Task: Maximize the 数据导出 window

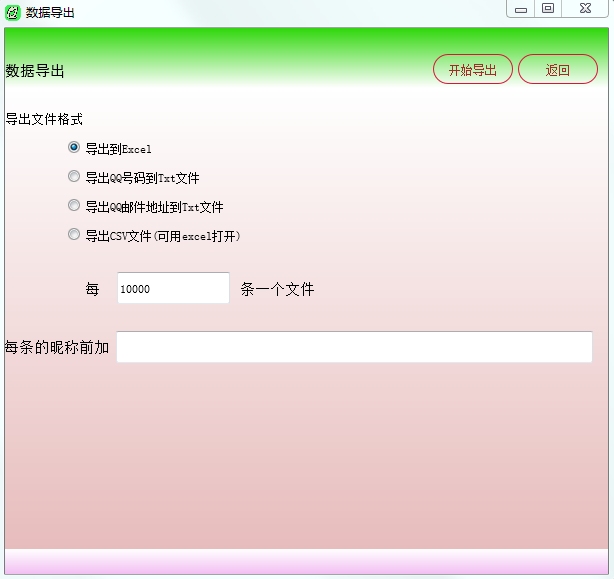Action: pos(548,9)
